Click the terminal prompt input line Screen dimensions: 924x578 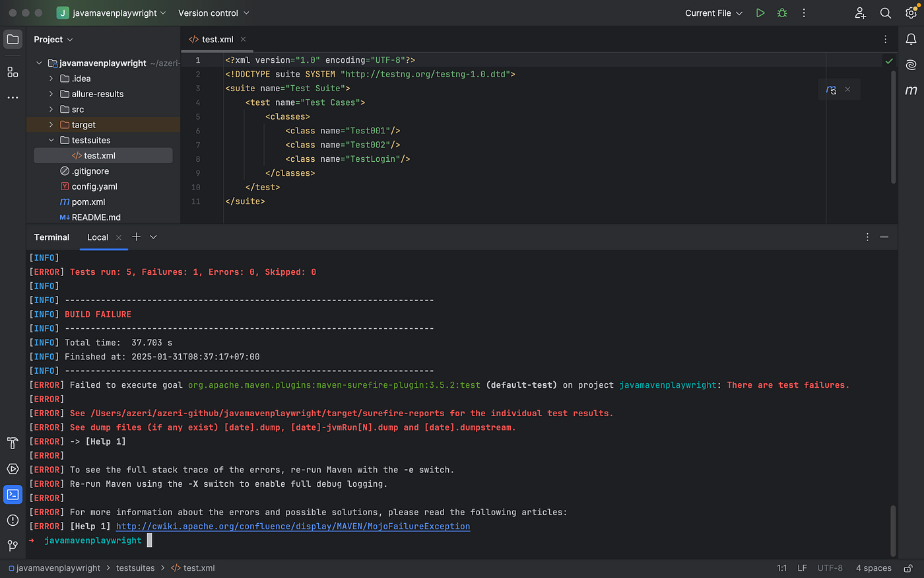point(462,540)
